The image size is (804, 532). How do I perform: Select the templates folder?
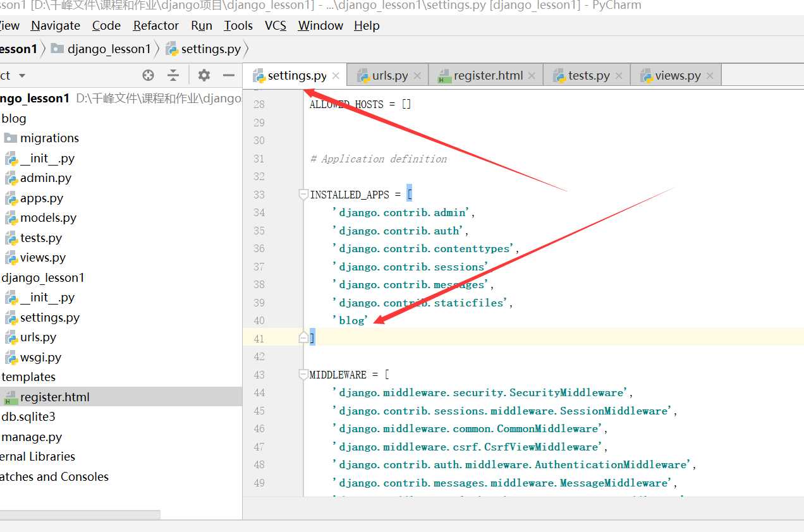28,377
